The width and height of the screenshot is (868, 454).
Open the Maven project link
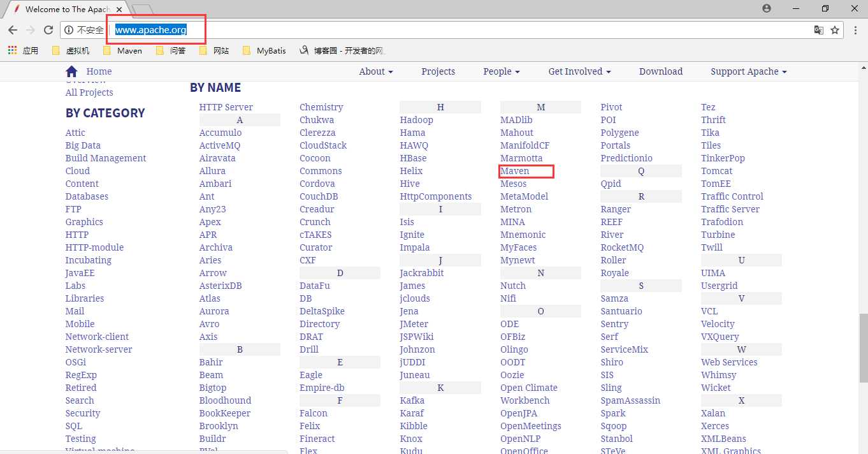pos(515,171)
